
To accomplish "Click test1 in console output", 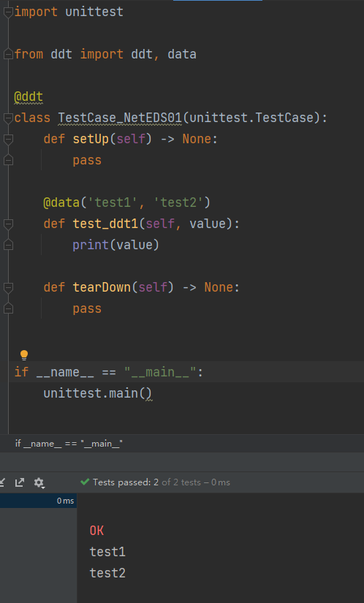I will tap(107, 552).
